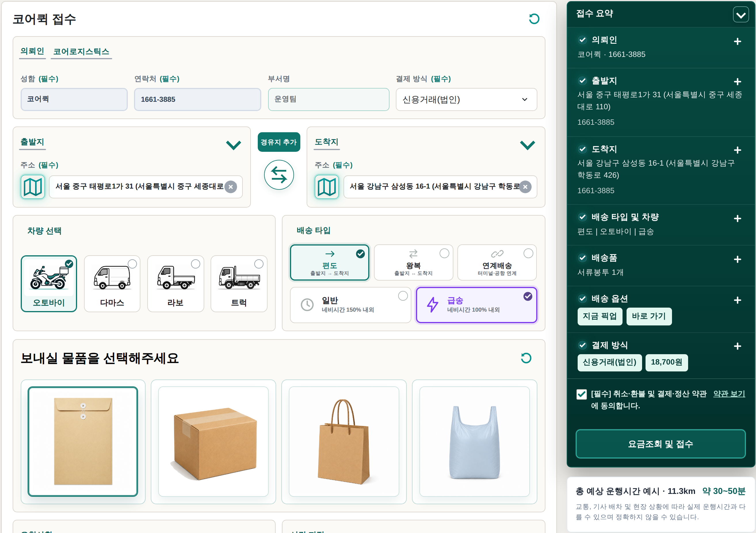The width and height of the screenshot is (756, 533).
Task: Expand the 배송 옵션 summary with plus icon
Action: (738, 300)
